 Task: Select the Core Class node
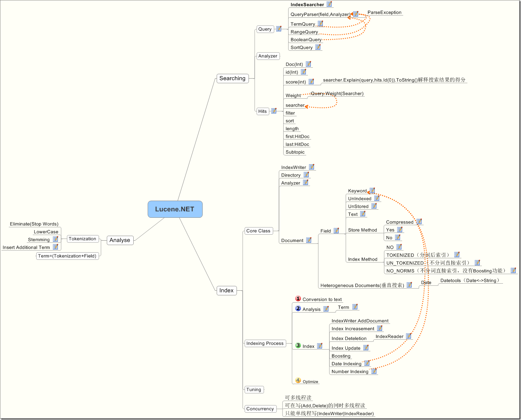(x=259, y=231)
